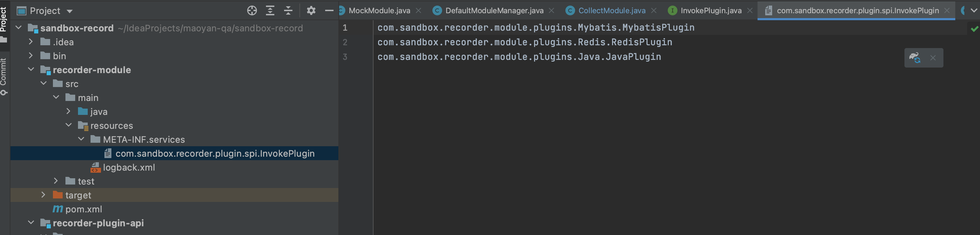This screenshot has height=235, width=980.
Task: Switch to the CollectModule.java tab
Action: click(612, 11)
